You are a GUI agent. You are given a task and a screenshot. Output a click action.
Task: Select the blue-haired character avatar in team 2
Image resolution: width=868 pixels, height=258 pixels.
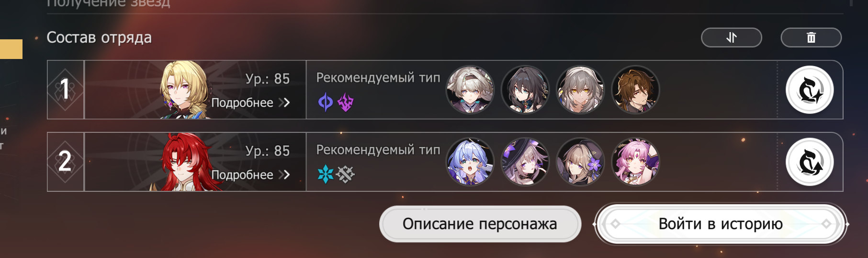tap(470, 162)
